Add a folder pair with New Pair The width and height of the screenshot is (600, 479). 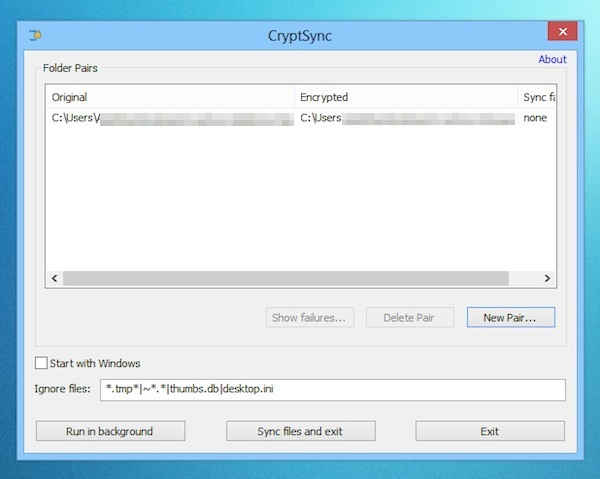(510, 318)
